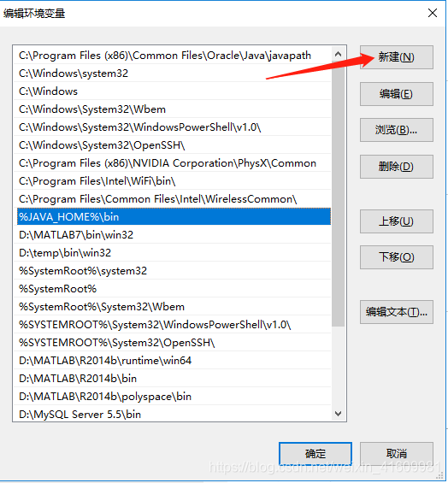
Task: Select the Intel\WirelessCommon\ entry
Action: [172, 199]
